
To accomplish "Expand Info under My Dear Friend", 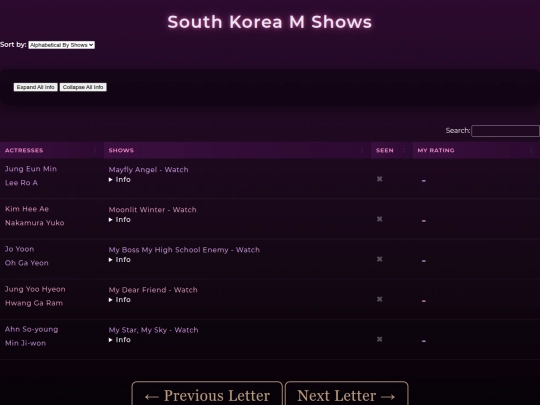I will [x=120, y=300].
